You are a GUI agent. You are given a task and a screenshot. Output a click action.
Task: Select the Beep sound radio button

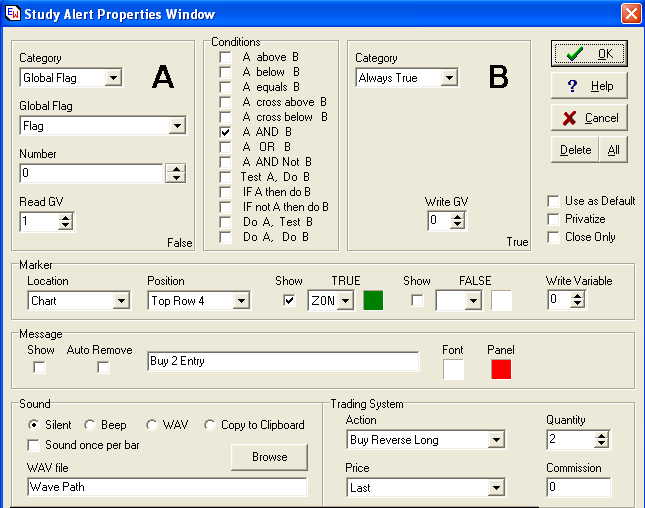[90, 425]
